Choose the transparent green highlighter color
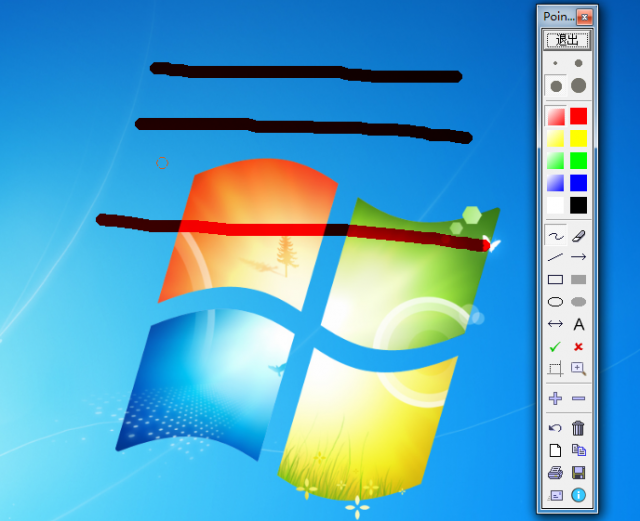The height and width of the screenshot is (521, 640). pyautogui.click(x=556, y=160)
